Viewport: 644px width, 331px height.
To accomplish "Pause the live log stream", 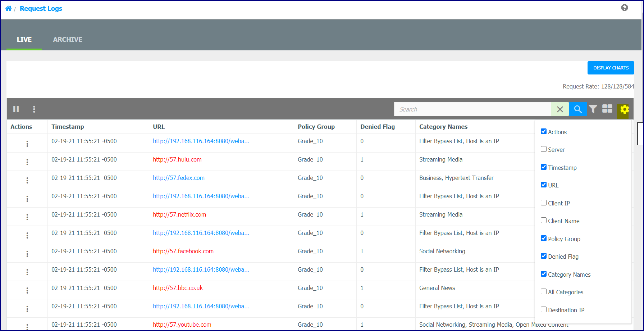I will point(16,109).
